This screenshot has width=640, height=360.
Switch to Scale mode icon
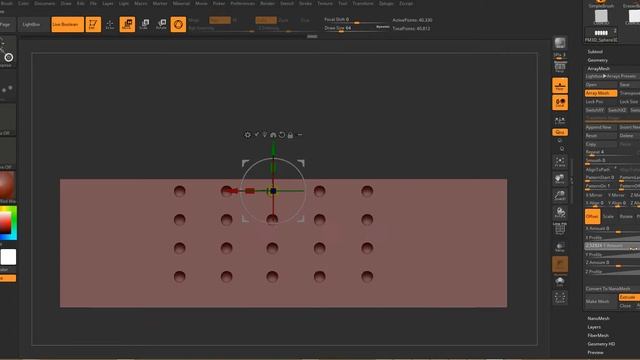(x=144, y=24)
